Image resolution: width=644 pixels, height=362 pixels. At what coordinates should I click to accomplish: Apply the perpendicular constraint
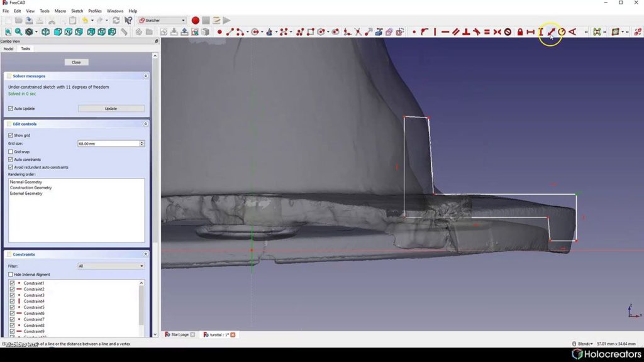click(466, 32)
